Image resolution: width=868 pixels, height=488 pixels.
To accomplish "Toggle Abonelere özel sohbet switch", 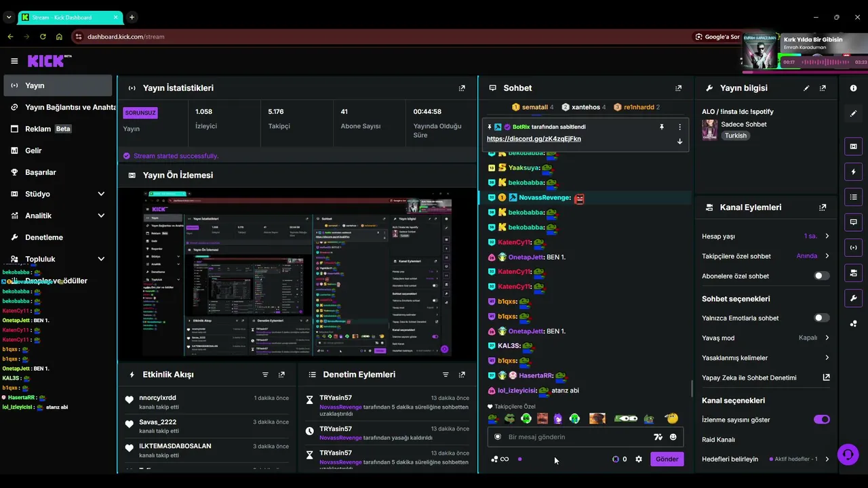I will [821, 276].
